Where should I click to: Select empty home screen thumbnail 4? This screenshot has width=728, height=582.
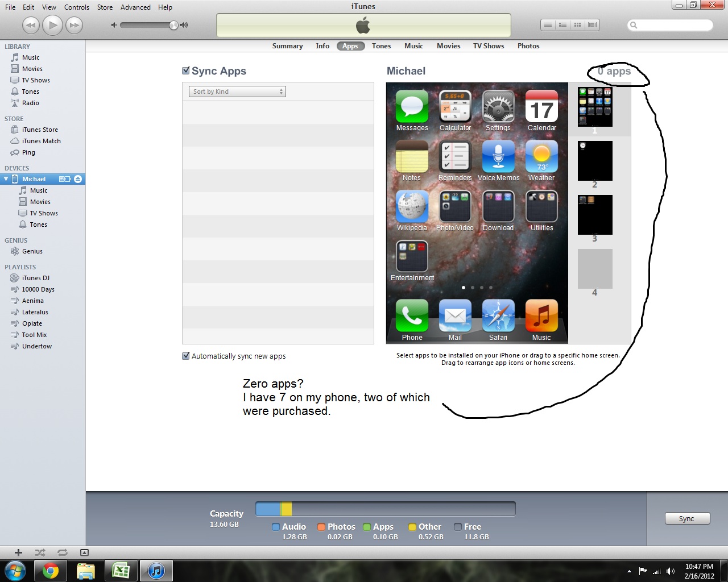pyautogui.click(x=595, y=269)
